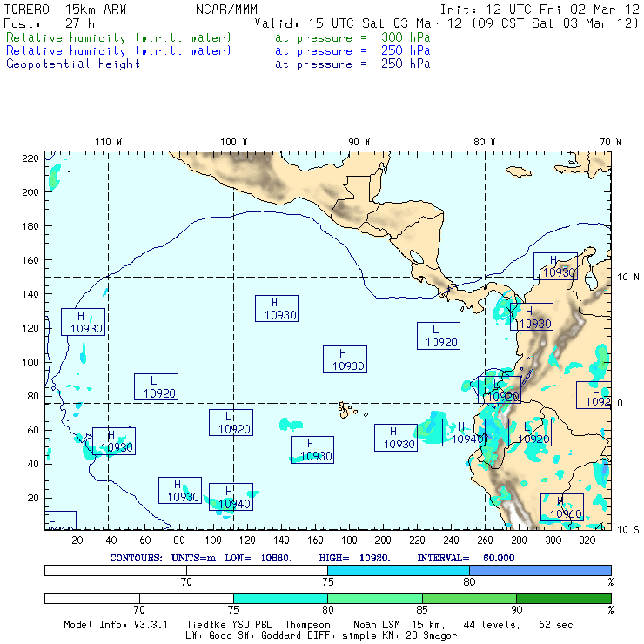Click the NCAR/MMM header text
Viewport: 644px width, 644px height.
click(x=225, y=10)
